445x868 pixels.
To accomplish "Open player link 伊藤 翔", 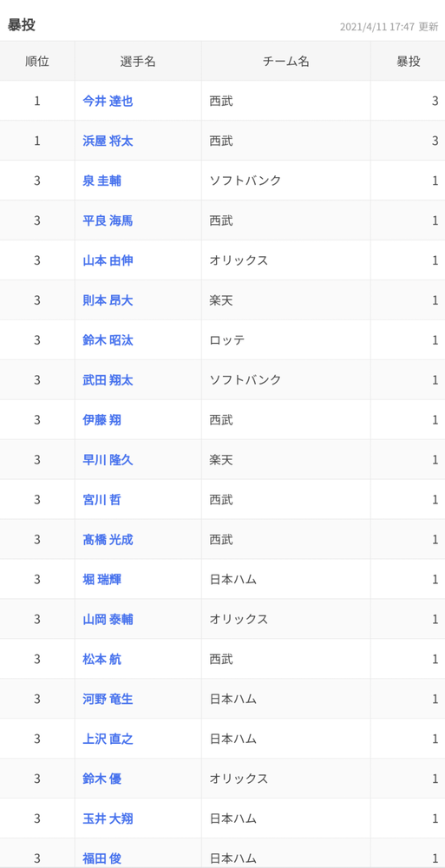I will click(x=101, y=420).
